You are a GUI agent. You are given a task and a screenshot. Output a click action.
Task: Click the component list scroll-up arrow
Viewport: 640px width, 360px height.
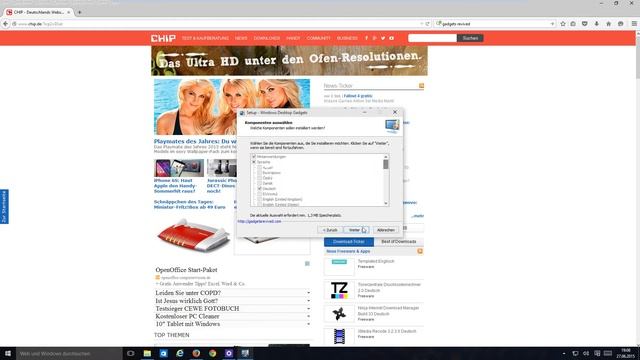[386, 157]
